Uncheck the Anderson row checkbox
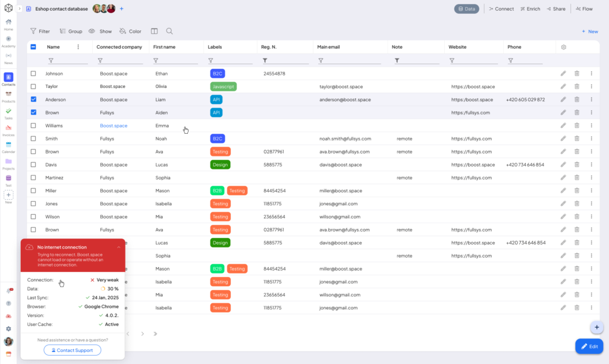This screenshot has height=364, width=609. point(33,99)
